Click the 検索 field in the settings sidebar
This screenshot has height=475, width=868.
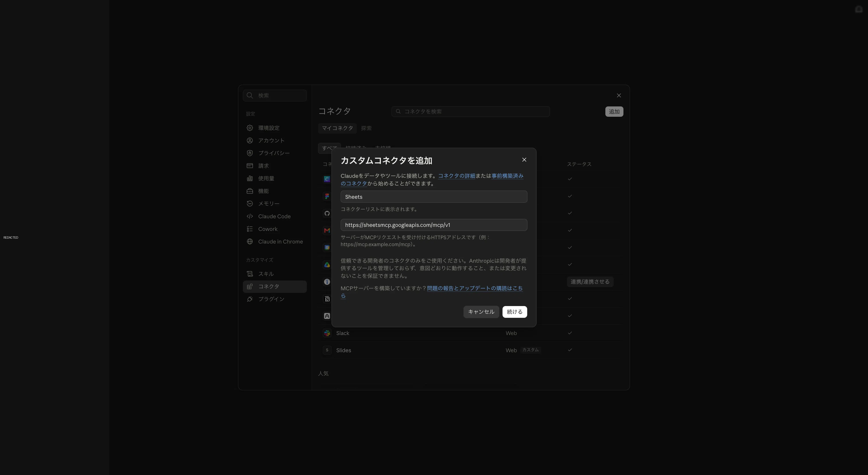(275, 96)
